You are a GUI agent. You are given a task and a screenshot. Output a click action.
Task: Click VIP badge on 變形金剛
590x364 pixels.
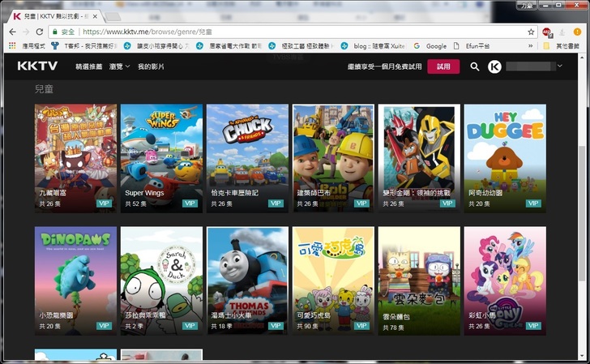(x=447, y=203)
